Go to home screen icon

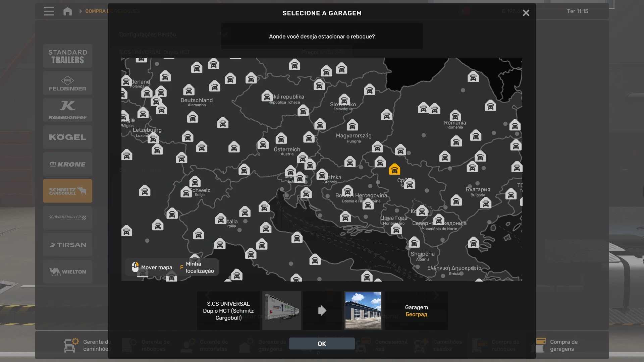(x=67, y=11)
